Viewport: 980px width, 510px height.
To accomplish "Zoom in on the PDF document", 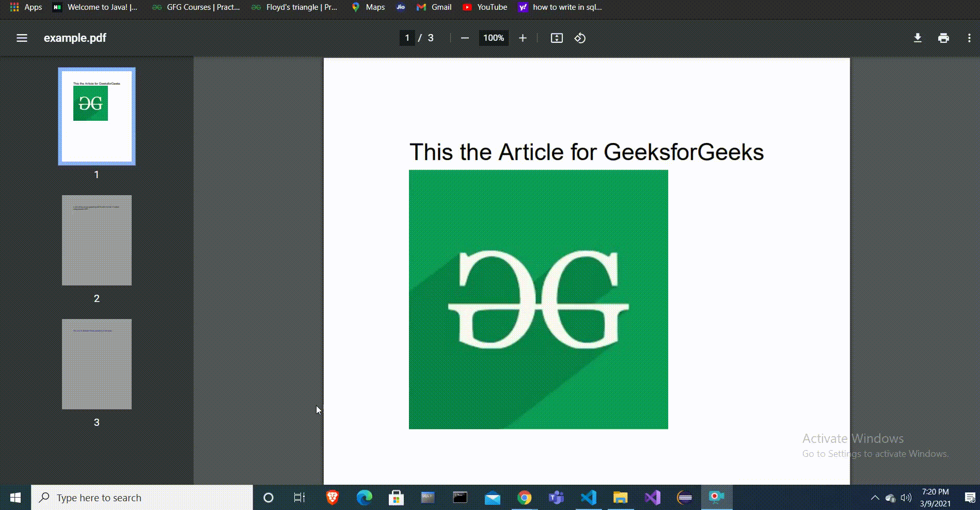I will pyautogui.click(x=523, y=38).
